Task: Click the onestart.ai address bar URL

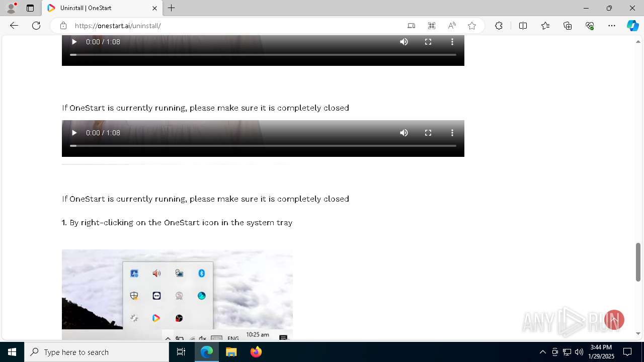Action: point(118,26)
